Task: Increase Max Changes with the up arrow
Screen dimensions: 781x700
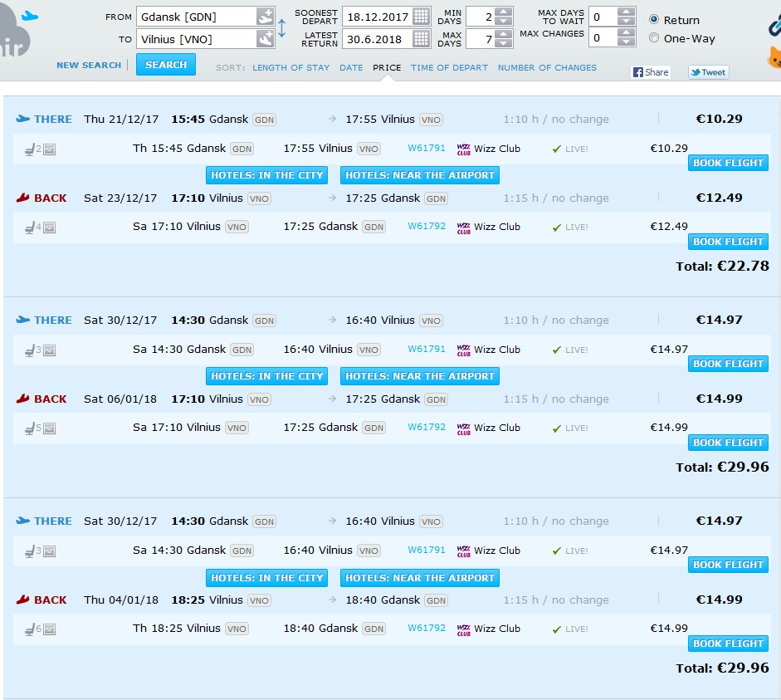Action: coord(626,33)
